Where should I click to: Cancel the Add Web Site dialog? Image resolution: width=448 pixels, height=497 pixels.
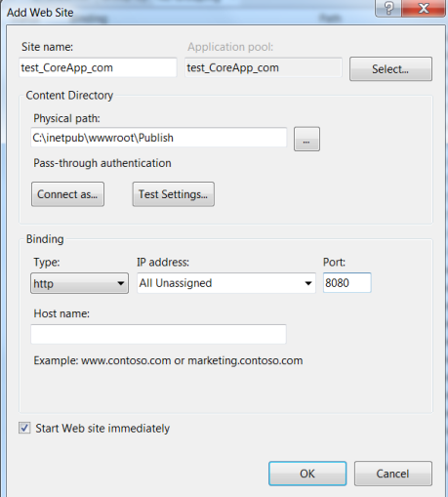pos(393,474)
